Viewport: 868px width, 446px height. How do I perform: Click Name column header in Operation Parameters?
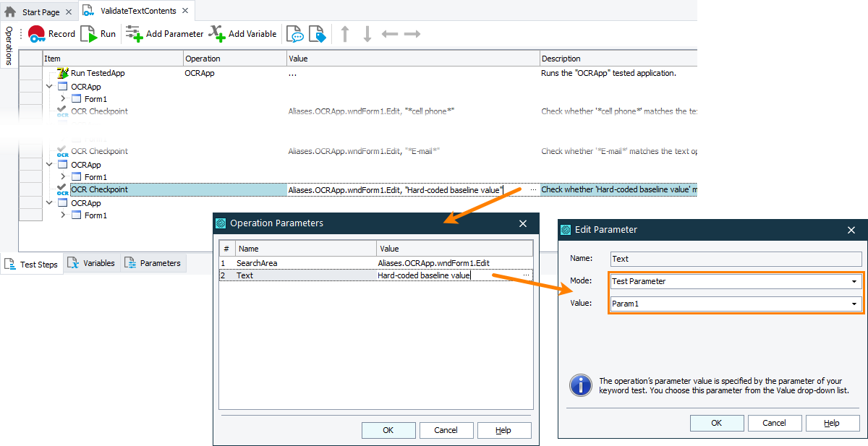point(305,249)
